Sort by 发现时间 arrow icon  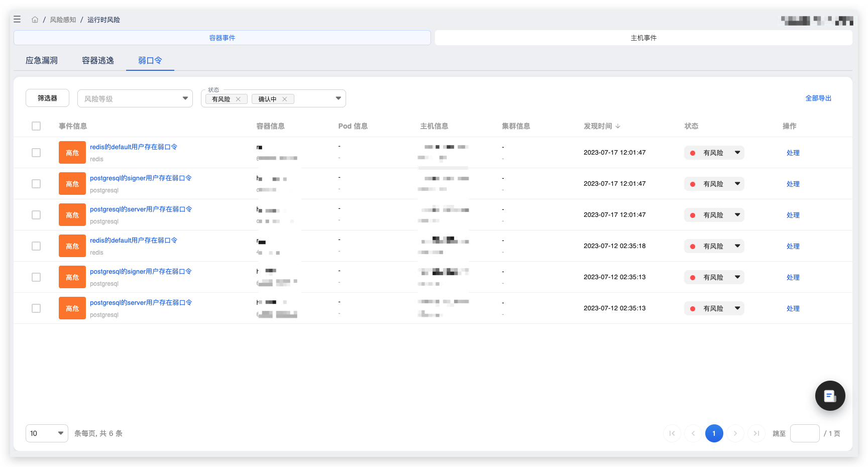pyautogui.click(x=618, y=126)
